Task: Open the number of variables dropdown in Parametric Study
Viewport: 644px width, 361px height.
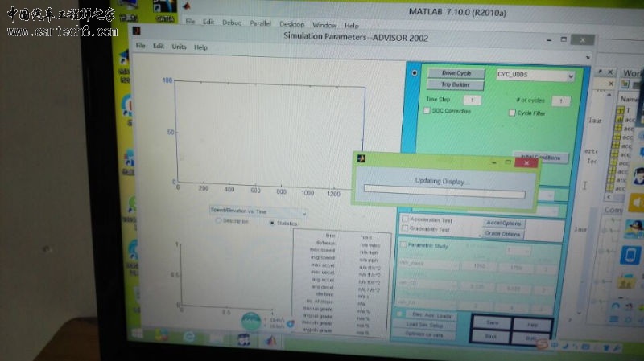Action: (x=517, y=249)
